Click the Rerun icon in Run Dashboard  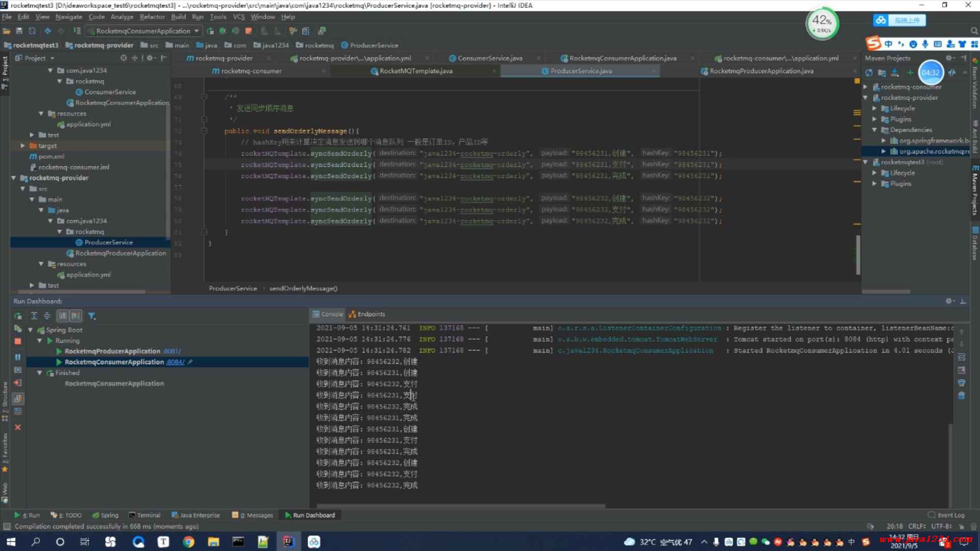(x=18, y=316)
